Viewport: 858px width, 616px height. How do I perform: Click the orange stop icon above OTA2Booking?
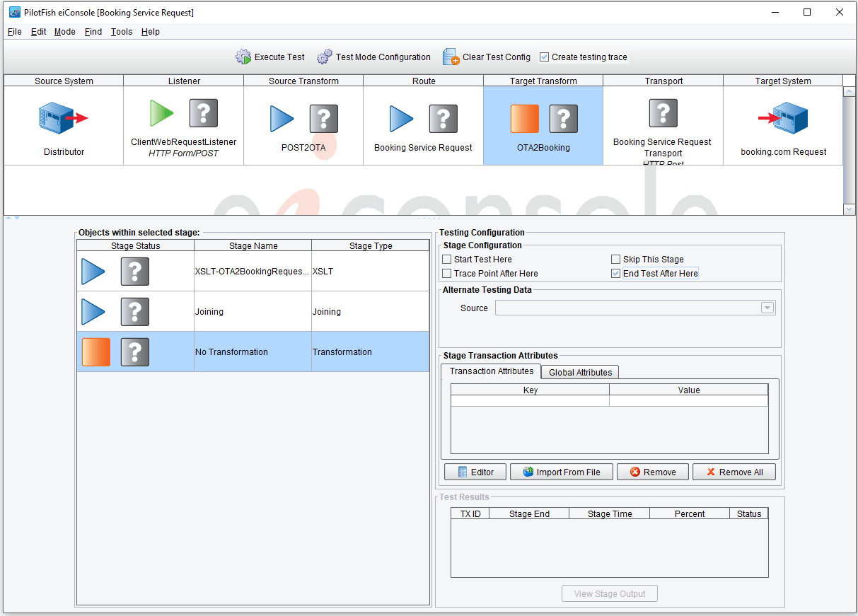(x=524, y=119)
